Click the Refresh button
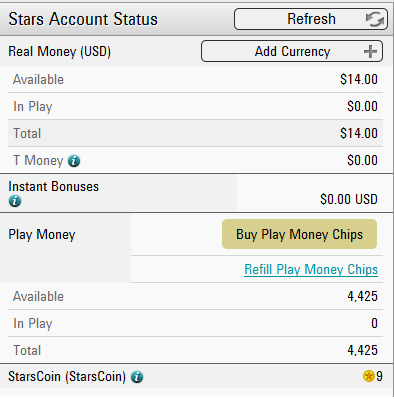Screen dimensions: 394x399 [311, 19]
